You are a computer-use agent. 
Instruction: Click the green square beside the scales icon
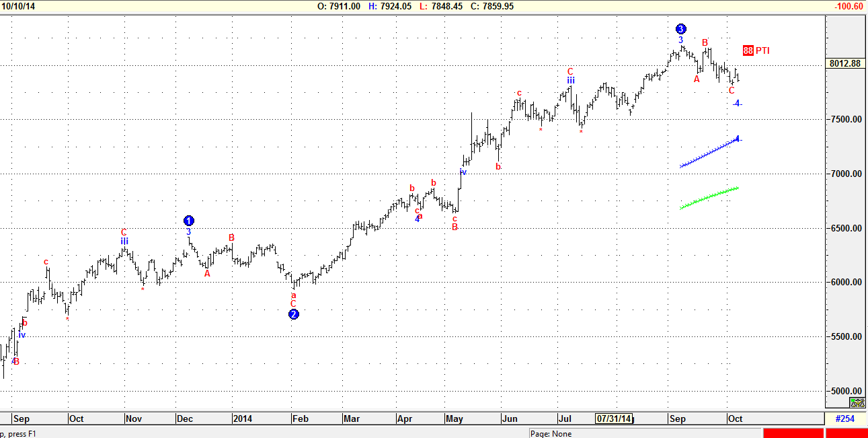point(853,400)
